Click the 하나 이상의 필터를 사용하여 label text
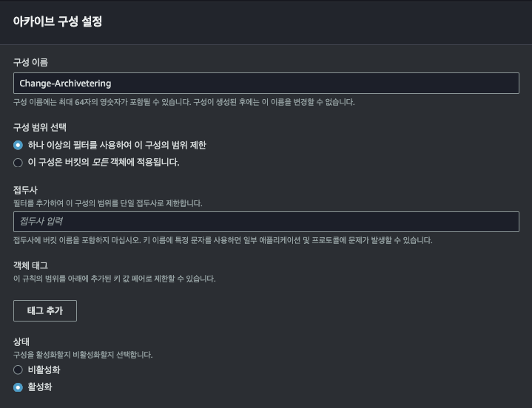This screenshot has height=408, width=532. pos(116,145)
